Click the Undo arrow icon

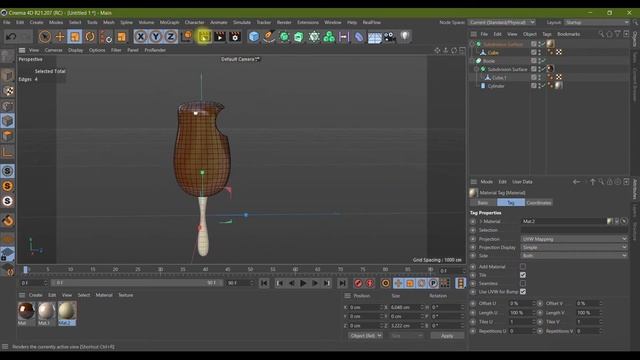[11, 37]
